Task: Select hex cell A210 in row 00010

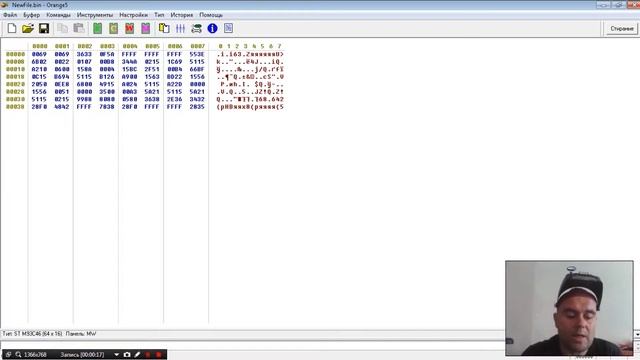Action: coord(39,69)
